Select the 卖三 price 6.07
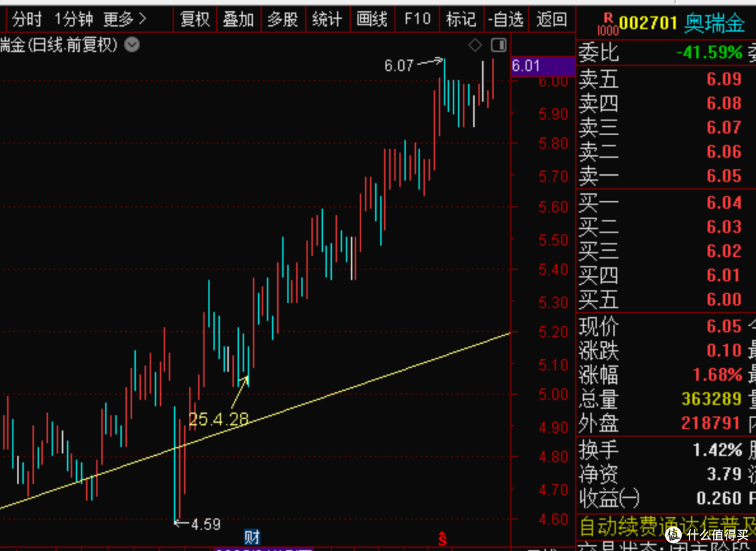The height and width of the screenshot is (551, 756). point(724,127)
